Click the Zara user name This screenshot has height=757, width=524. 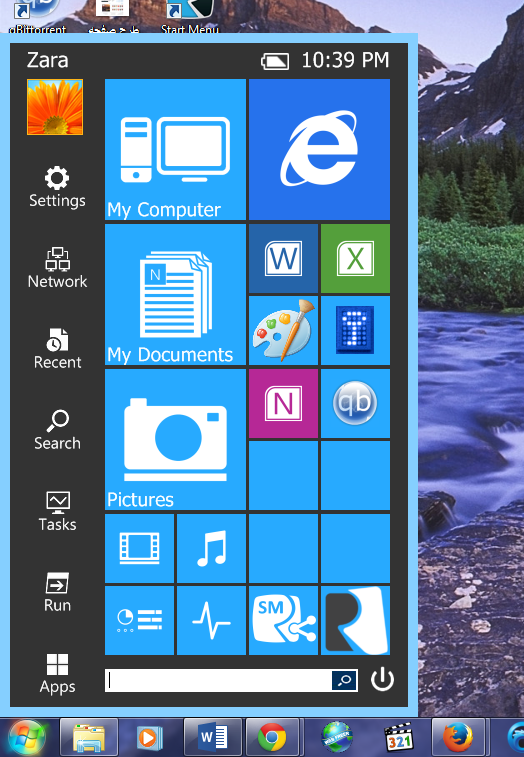coord(47,60)
